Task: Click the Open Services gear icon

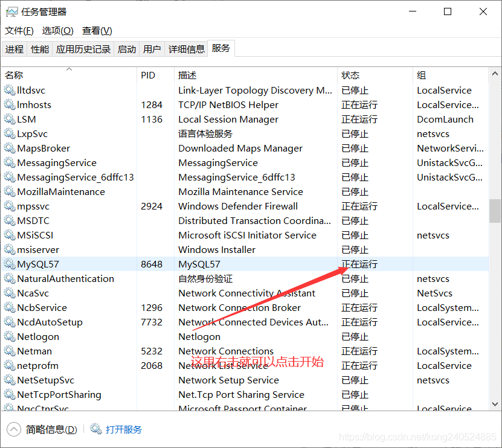Action: coord(95,429)
